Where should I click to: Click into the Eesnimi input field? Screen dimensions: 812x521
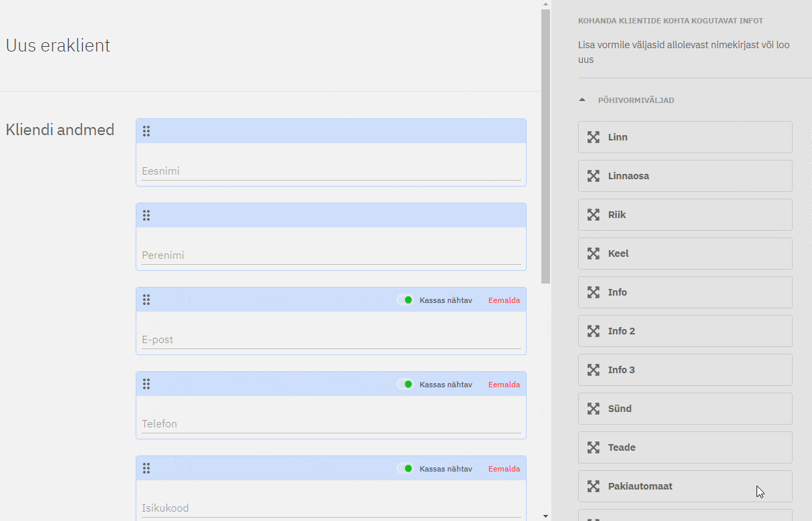click(330, 171)
